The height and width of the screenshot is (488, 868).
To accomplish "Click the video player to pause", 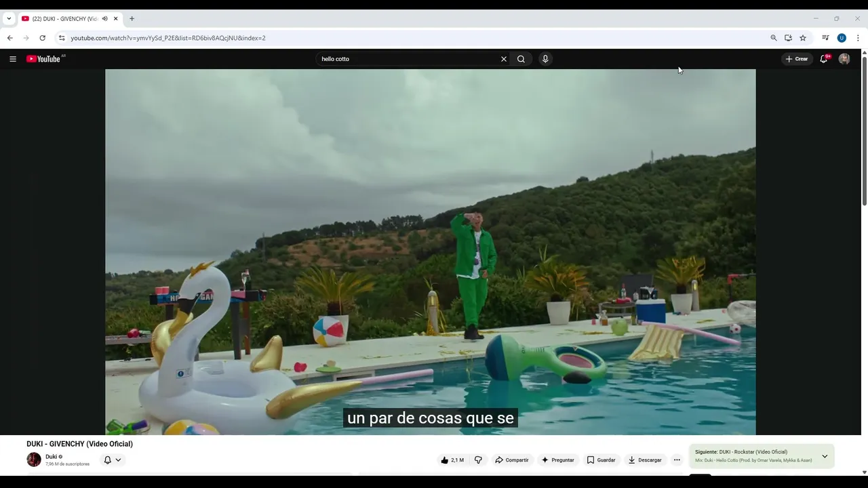I will (x=430, y=251).
